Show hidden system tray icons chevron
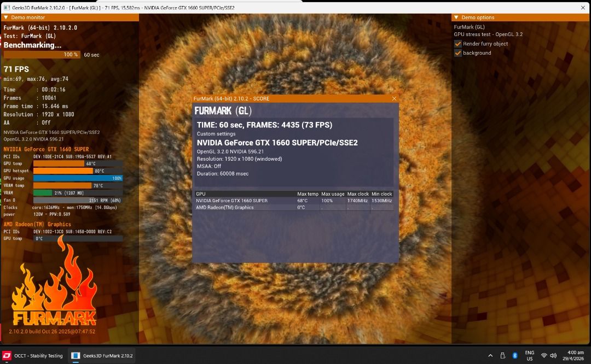Screen dimensions: 591x364 490,356
